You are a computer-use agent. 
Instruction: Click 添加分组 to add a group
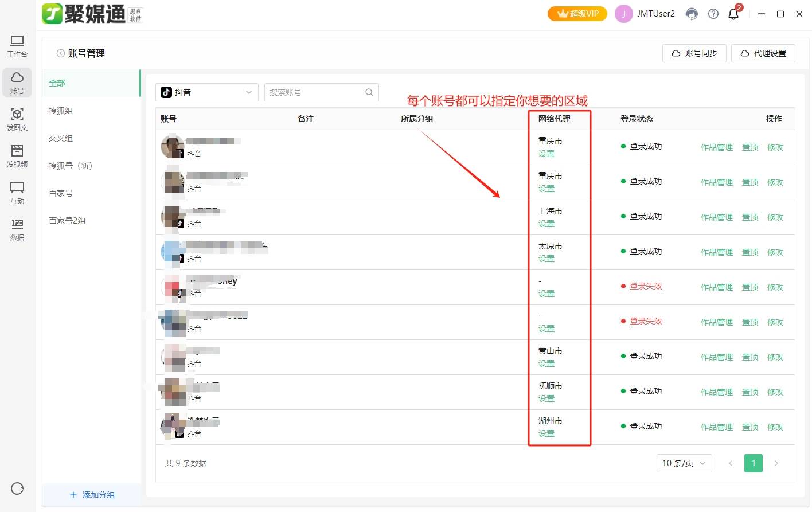pos(92,495)
